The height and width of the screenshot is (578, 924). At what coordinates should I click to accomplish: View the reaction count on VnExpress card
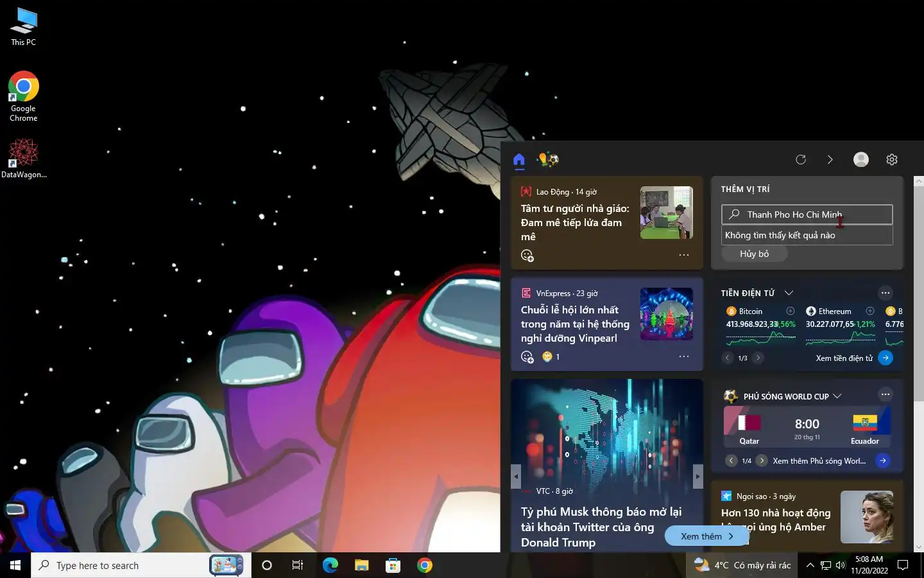(551, 356)
